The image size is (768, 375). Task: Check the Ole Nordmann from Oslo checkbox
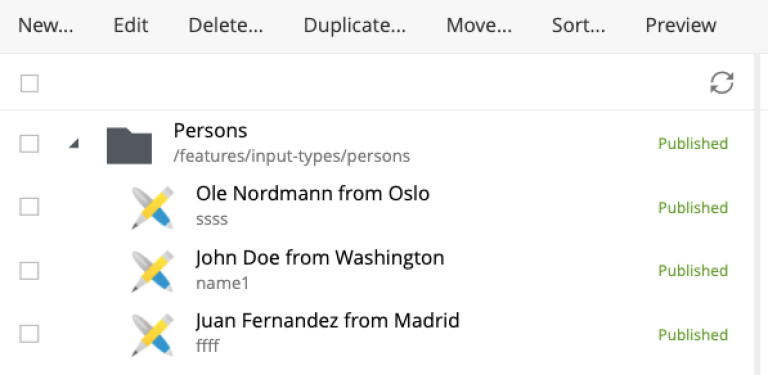coord(29,207)
